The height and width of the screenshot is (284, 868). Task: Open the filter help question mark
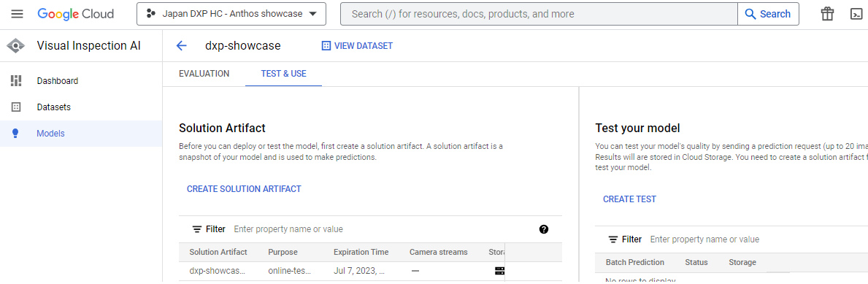pyautogui.click(x=544, y=229)
